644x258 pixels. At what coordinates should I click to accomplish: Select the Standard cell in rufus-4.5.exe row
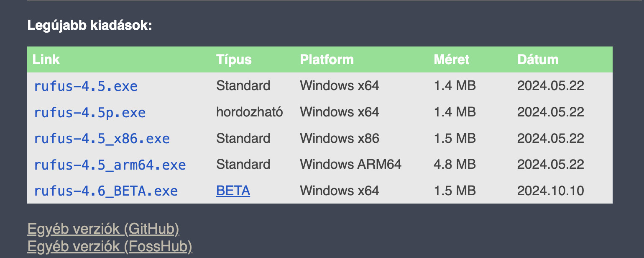(243, 86)
